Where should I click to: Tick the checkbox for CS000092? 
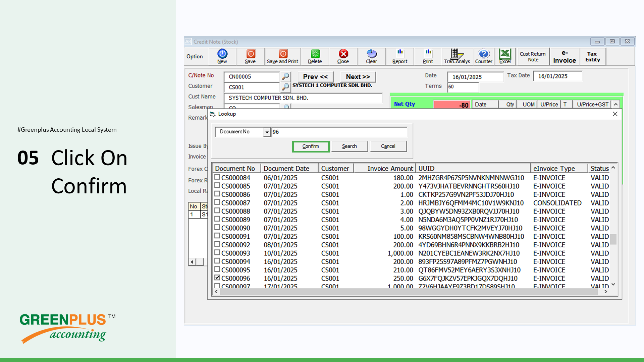[x=217, y=244]
